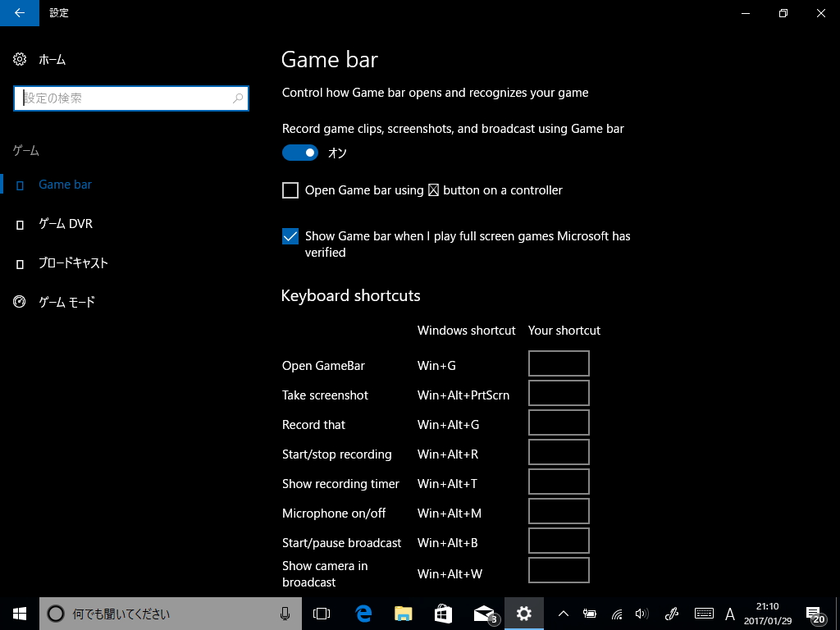Screen dimensions: 840x630
Task: Click the Win+G shortcut text
Action: [x=436, y=366]
